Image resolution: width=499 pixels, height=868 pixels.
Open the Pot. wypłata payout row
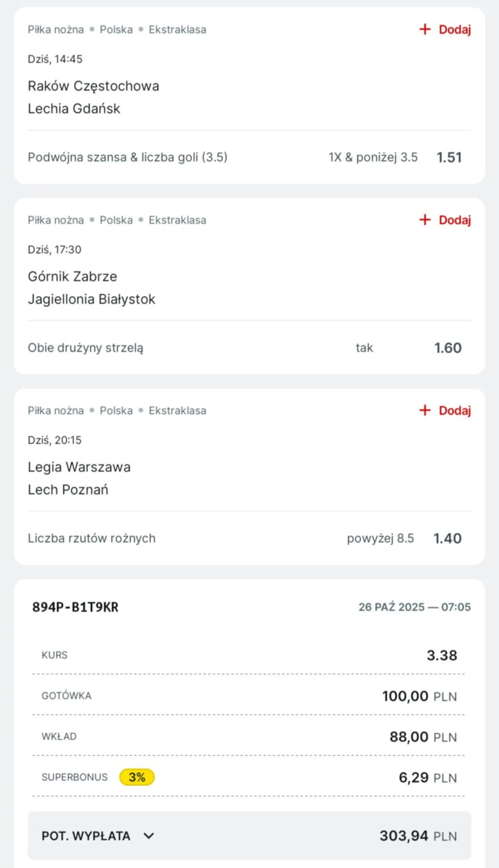(249, 836)
